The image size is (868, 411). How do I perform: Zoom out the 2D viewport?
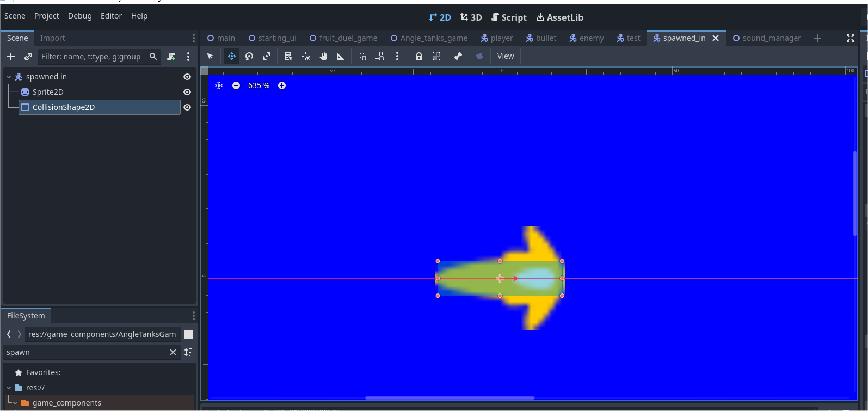pyautogui.click(x=236, y=85)
